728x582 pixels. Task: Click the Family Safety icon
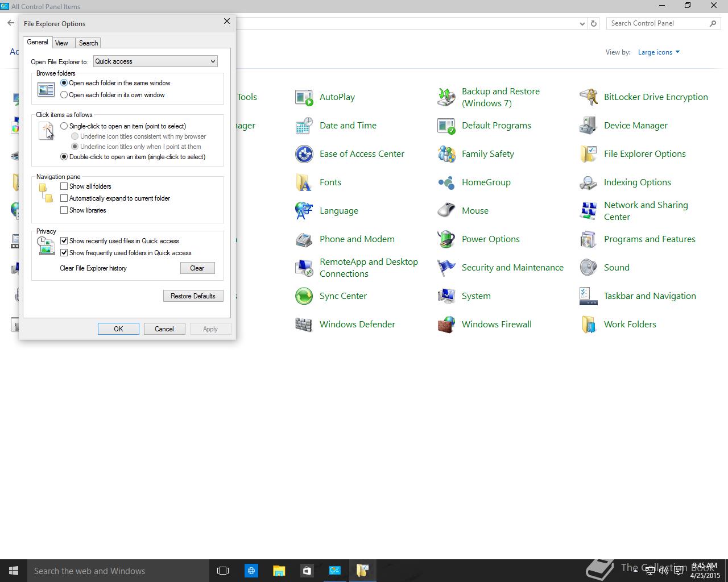pyautogui.click(x=446, y=154)
